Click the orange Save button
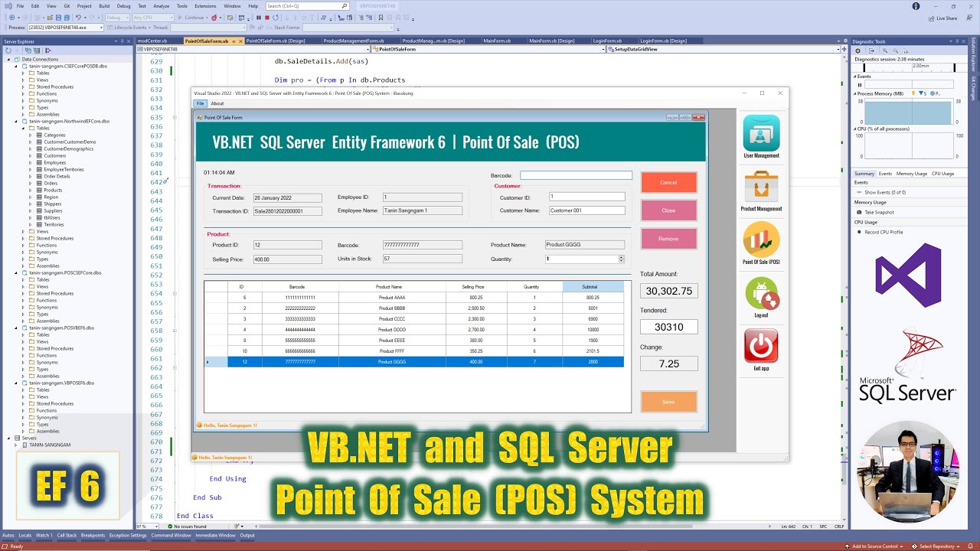Screen dimensions: 980x551 coord(668,402)
